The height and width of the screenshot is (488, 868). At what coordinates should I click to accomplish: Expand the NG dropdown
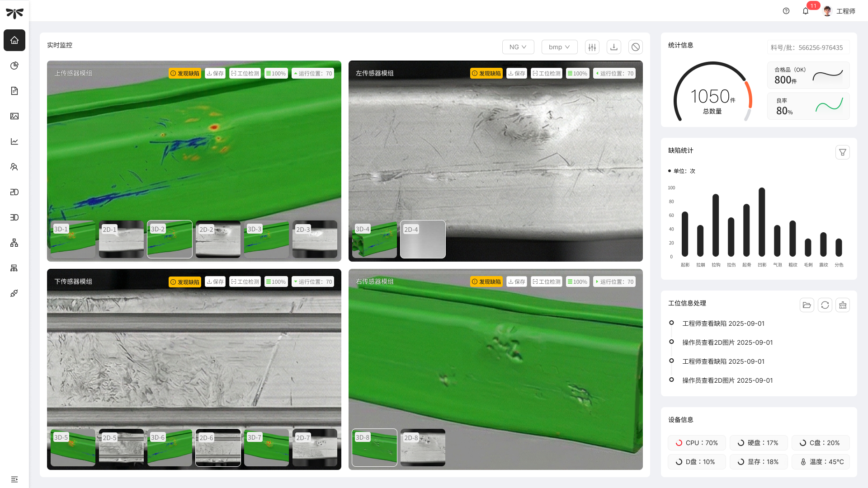pos(518,47)
